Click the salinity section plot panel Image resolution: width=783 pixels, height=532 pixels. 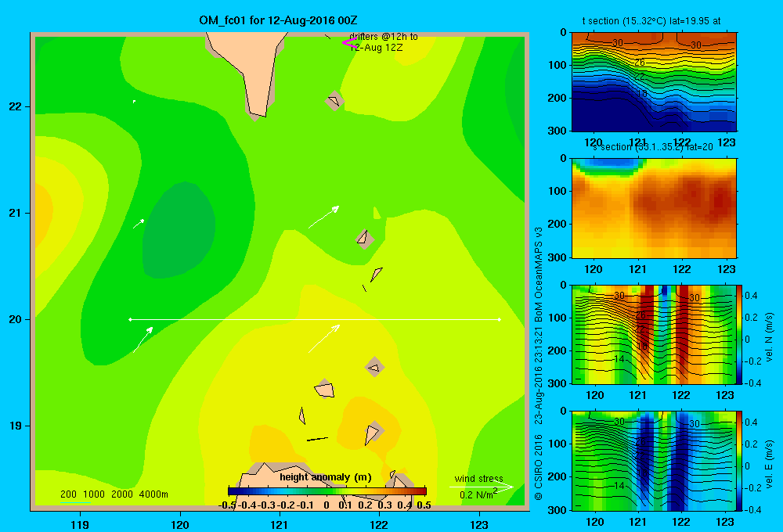click(654, 208)
